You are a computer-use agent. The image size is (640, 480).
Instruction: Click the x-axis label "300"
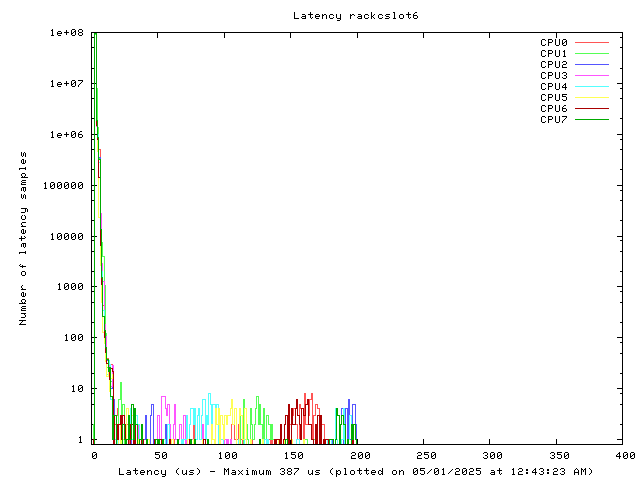pos(492,456)
